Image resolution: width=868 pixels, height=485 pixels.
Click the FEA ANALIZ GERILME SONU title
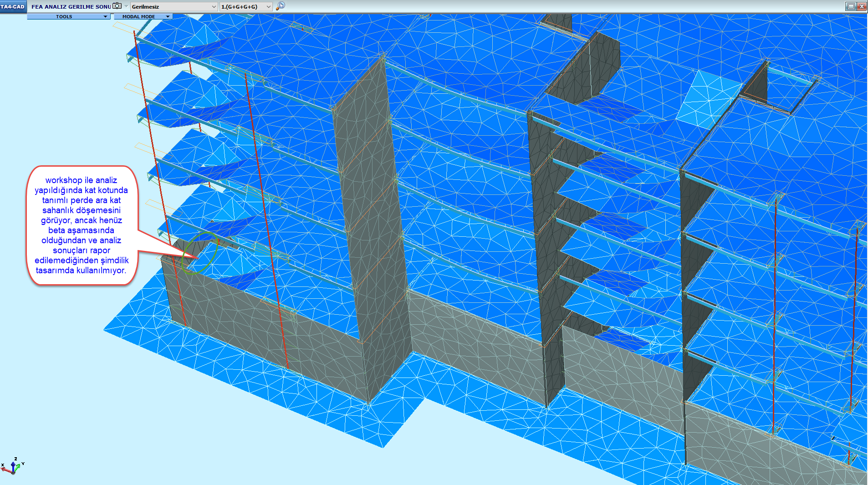(x=71, y=7)
